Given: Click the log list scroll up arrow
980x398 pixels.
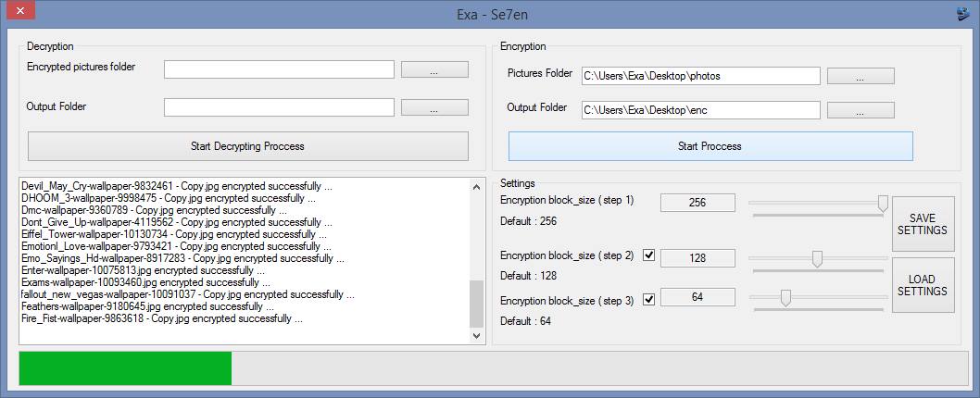Looking at the screenshot, I should click(x=477, y=186).
